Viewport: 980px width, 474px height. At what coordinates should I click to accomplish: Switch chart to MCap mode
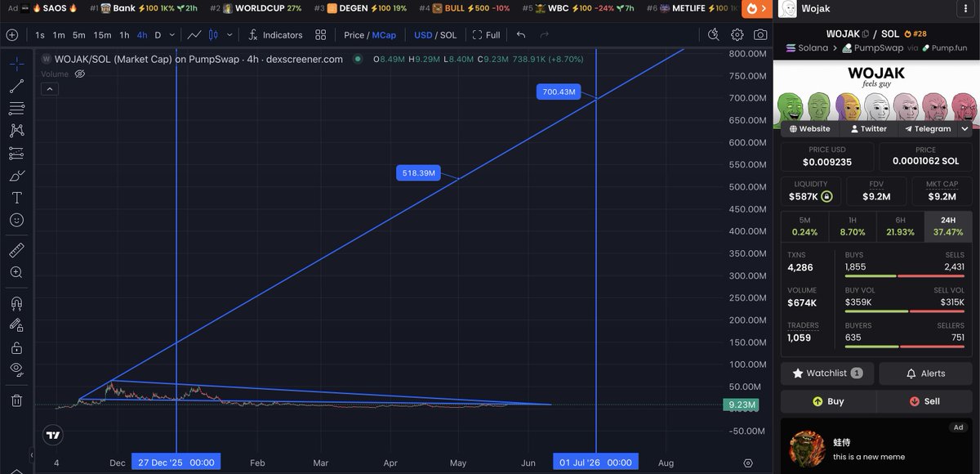(x=384, y=35)
